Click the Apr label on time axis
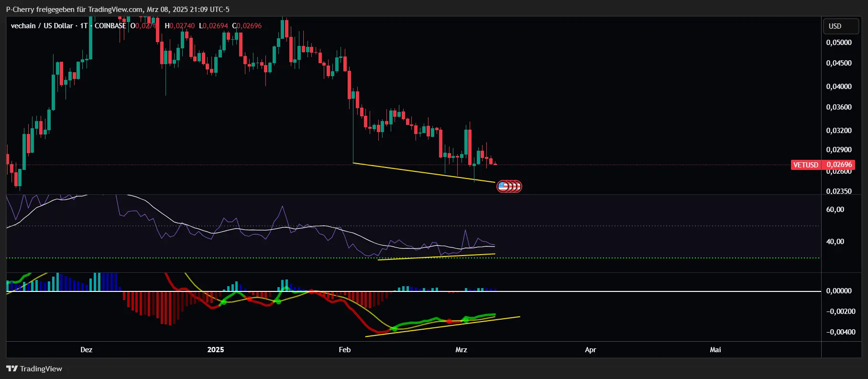This screenshot has width=868, height=379. pyautogui.click(x=591, y=350)
